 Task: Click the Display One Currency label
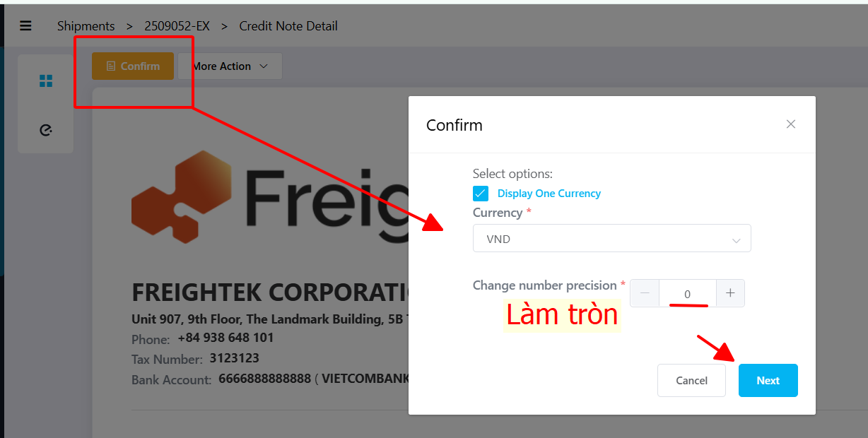[x=549, y=194]
